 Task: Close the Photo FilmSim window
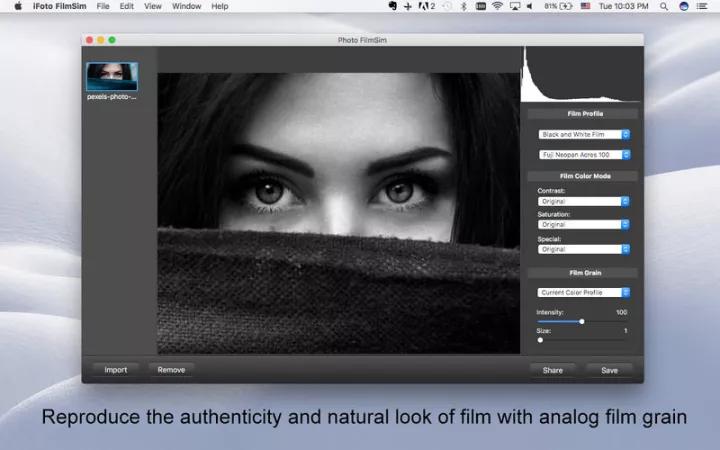click(90, 40)
